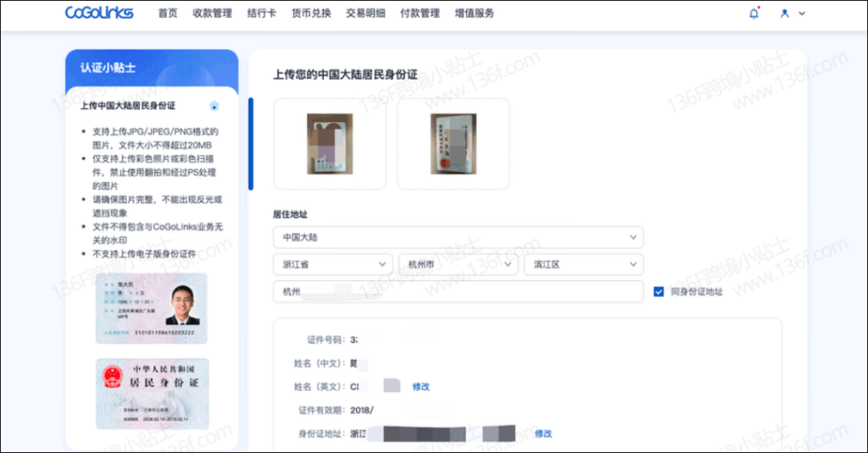Open the 结行卡 menu
This screenshot has width=868, height=453.
[x=261, y=14]
